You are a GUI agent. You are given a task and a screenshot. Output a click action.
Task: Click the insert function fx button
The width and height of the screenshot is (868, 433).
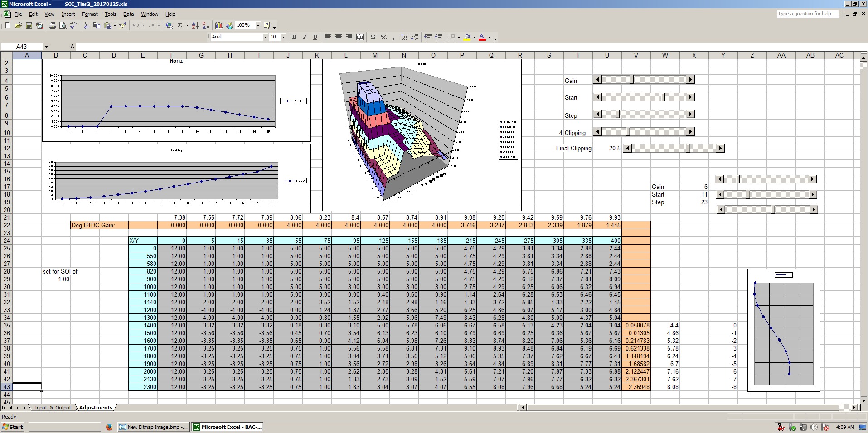[x=73, y=47]
